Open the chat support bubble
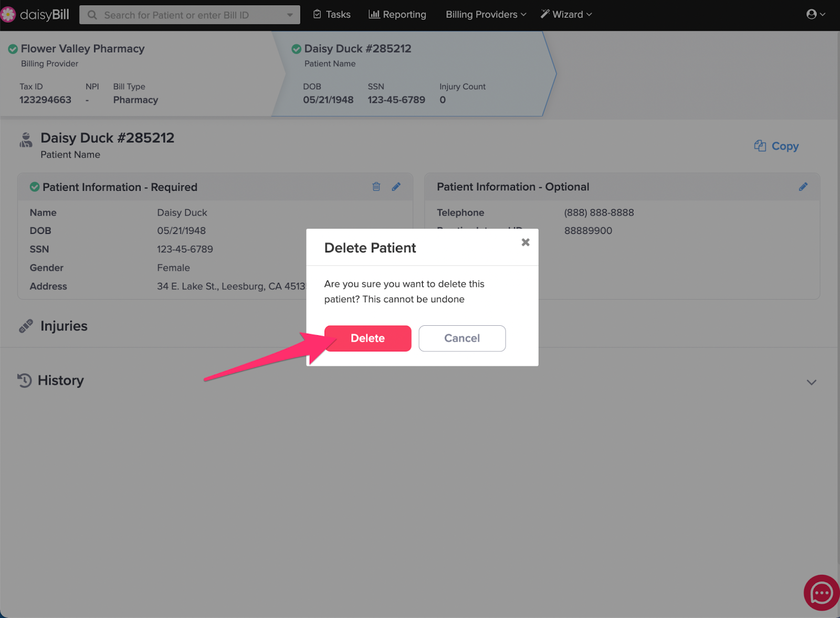 822,593
